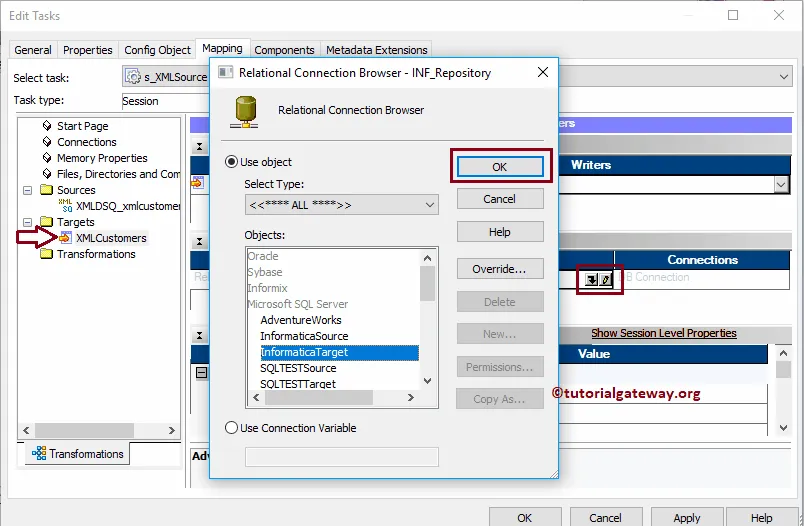Click the Transformations tab below the tree
The height and width of the screenshot is (526, 804).
(x=77, y=454)
